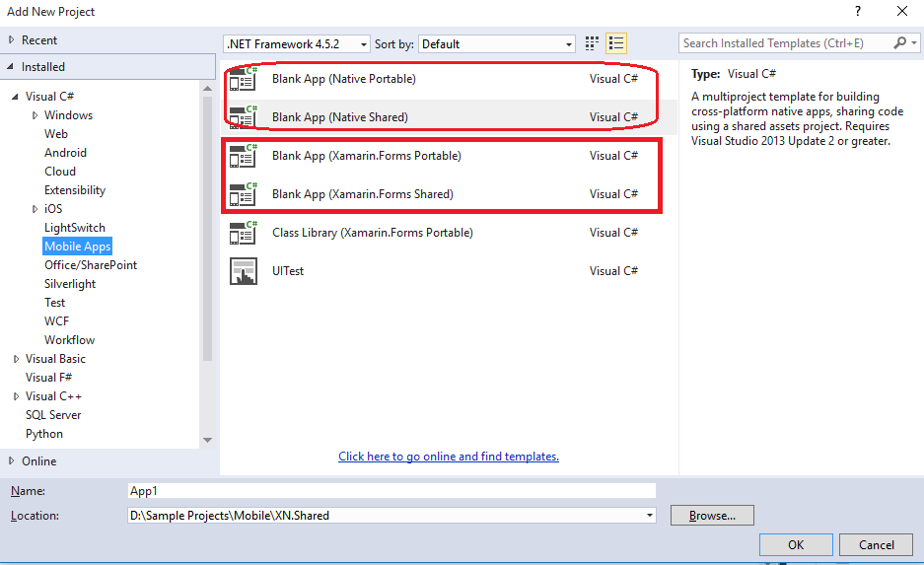Click the search magnifier icon

pos(899,43)
